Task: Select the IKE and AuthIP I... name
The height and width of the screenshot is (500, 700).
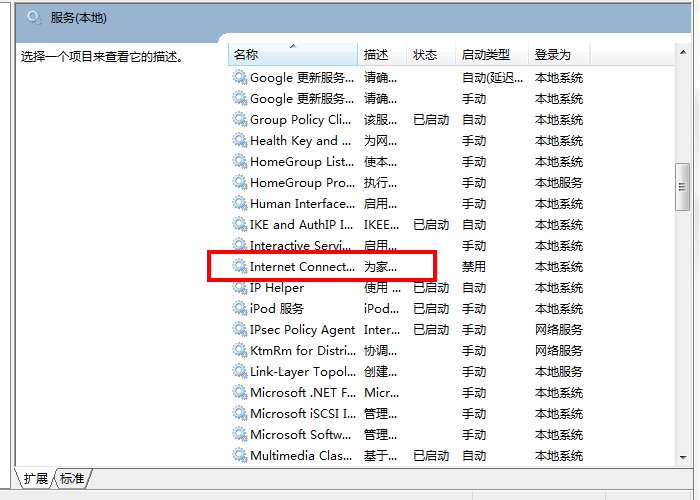Action: point(301,225)
